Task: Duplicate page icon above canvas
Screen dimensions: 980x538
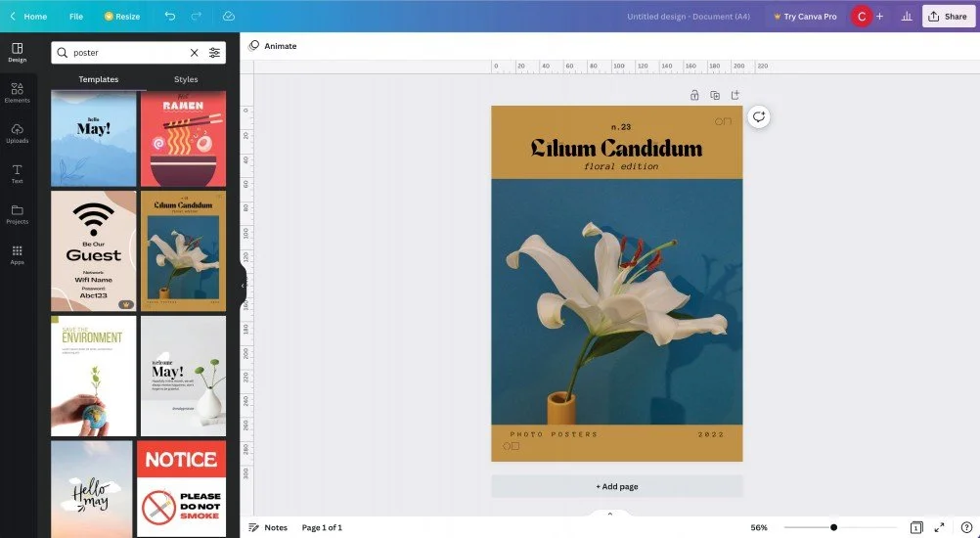Action: (715, 95)
